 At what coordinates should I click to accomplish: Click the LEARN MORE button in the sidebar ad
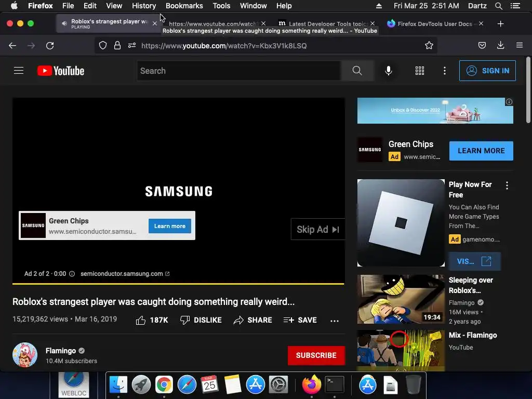481,151
